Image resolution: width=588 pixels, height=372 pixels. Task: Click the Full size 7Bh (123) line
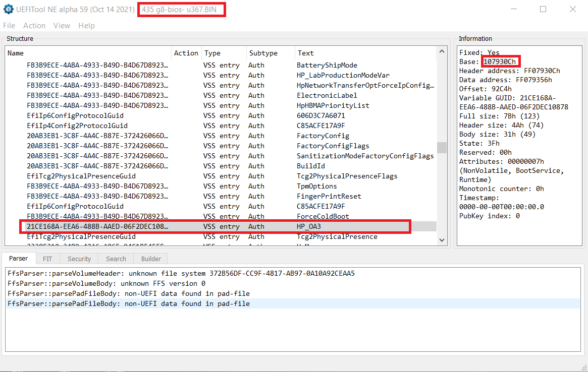pyautogui.click(x=499, y=116)
